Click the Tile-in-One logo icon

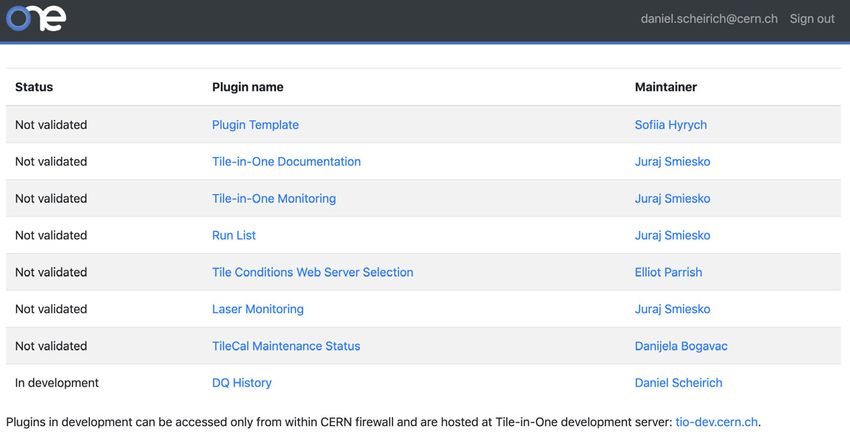(36, 18)
